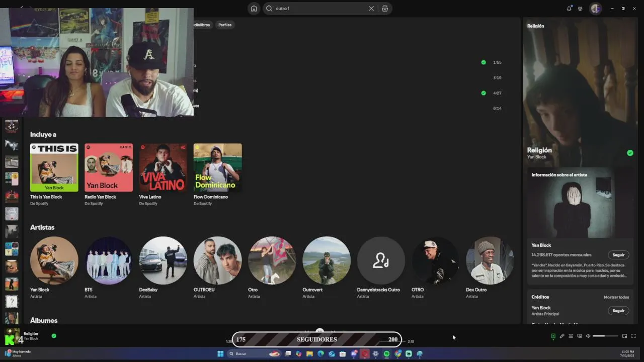
Task: Open Copilot icon in the taskbar
Action: coord(298,353)
